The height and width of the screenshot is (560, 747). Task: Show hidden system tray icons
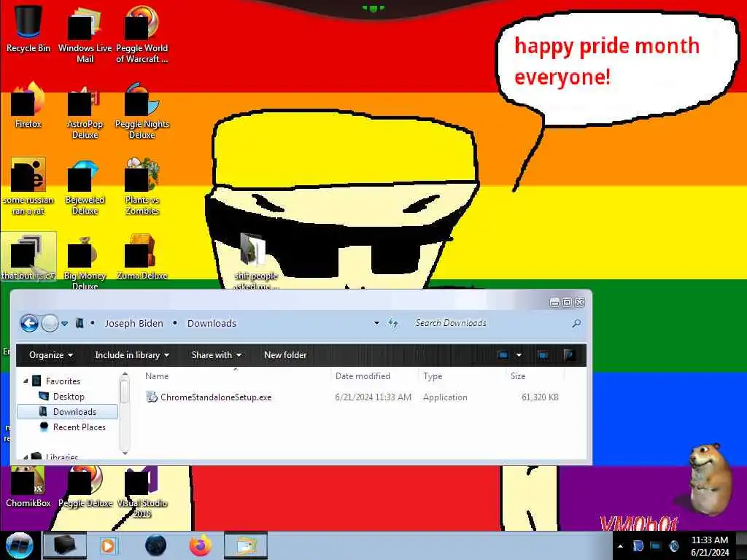(x=620, y=546)
